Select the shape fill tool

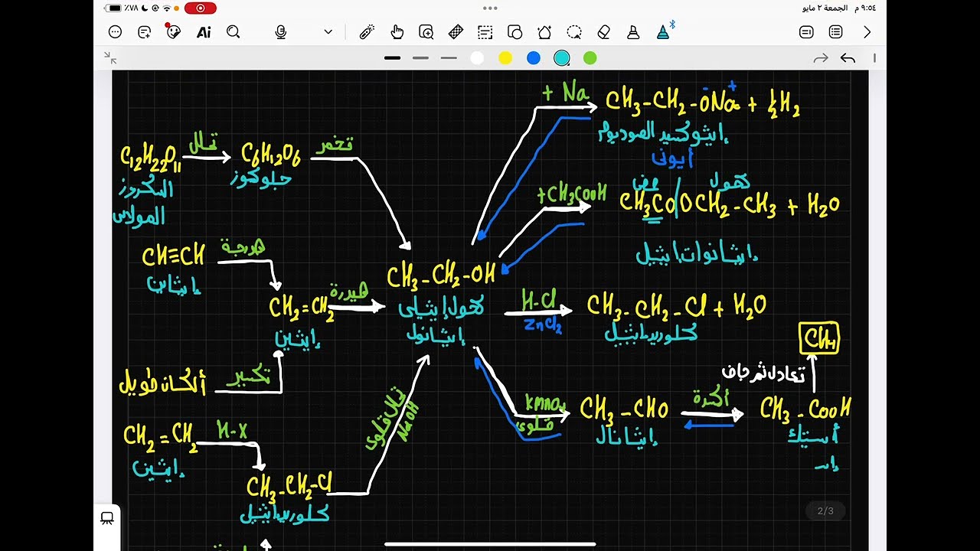click(544, 32)
